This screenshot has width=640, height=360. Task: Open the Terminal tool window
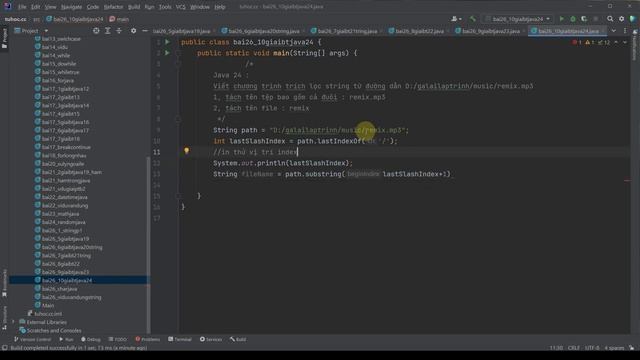click(x=180, y=339)
